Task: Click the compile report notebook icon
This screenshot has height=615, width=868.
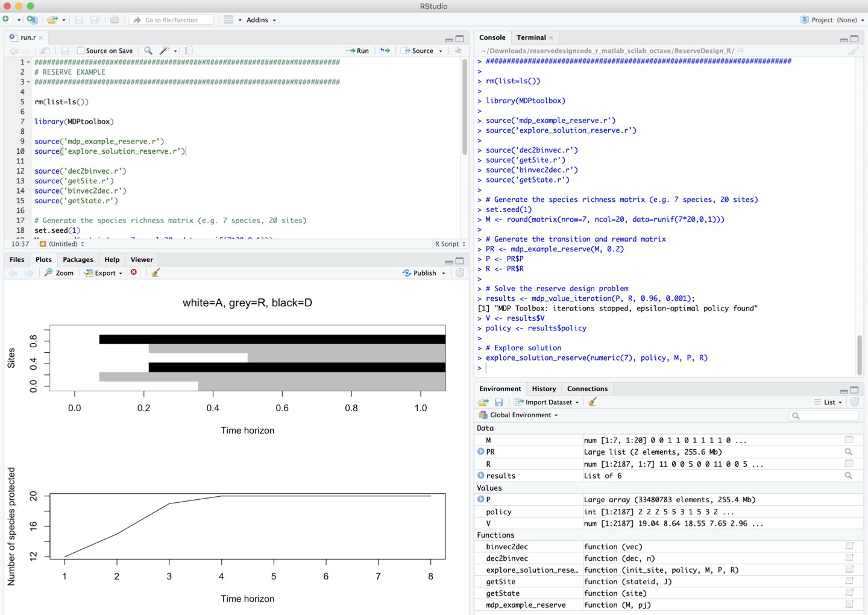Action: (x=189, y=51)
